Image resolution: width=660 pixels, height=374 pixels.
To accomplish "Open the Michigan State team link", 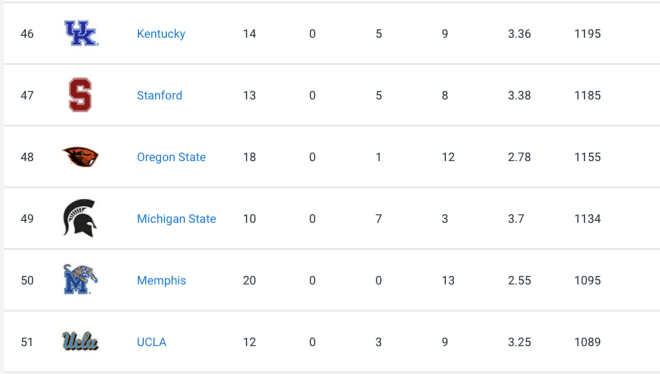I will 176,219.
